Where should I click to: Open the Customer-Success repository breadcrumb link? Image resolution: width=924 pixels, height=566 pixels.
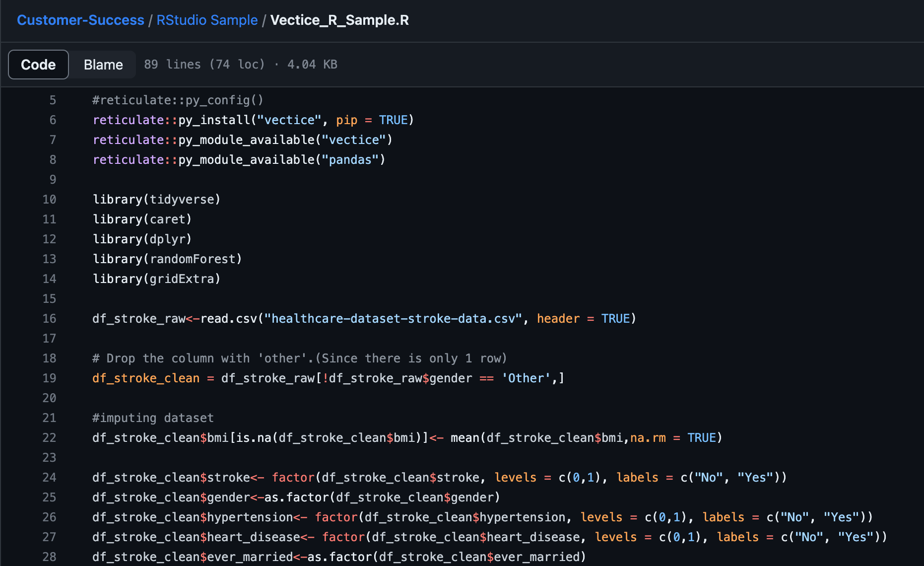click(80, 20)
